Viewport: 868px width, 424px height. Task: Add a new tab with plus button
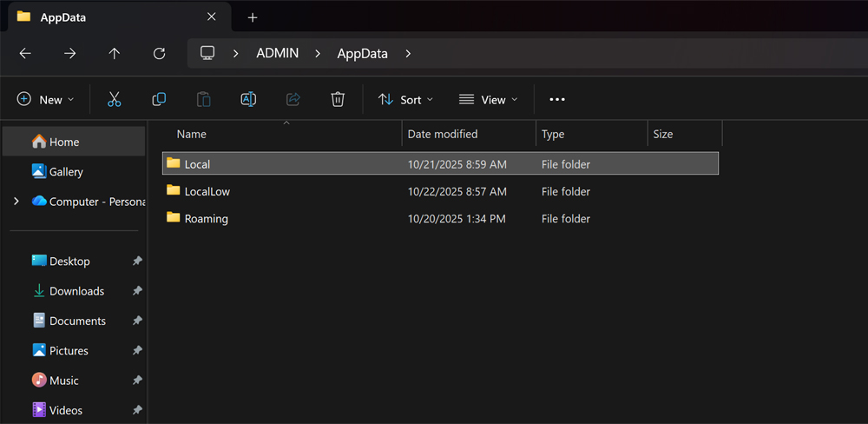click(253, 17)
